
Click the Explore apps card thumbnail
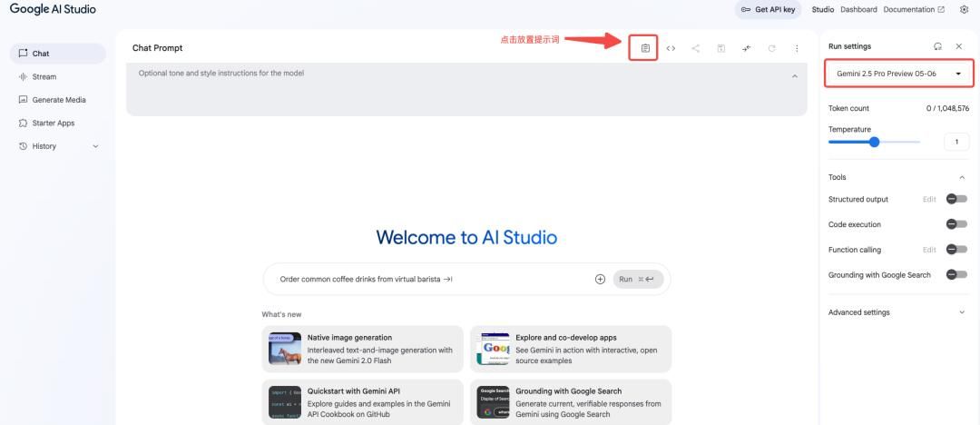493,349
